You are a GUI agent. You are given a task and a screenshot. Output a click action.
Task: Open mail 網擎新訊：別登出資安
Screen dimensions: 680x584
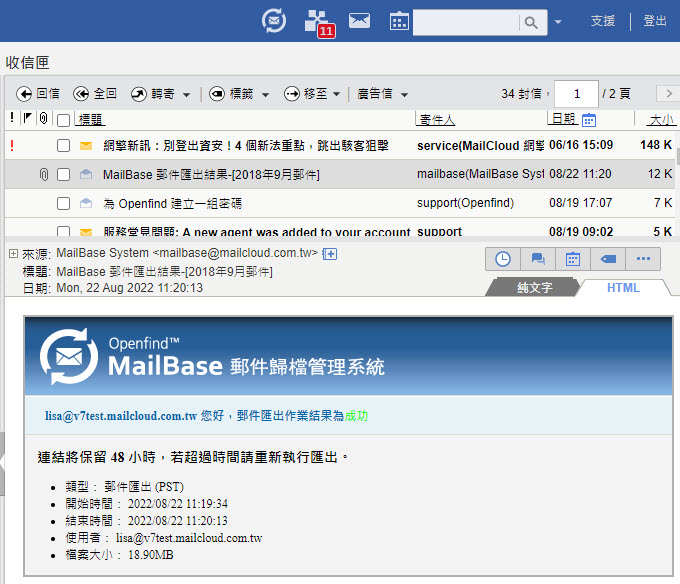tap(246, 146)
